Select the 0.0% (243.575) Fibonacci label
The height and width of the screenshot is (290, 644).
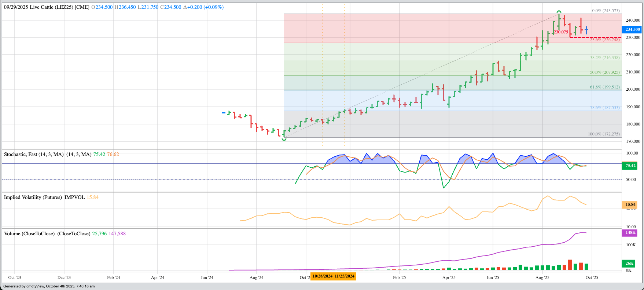pyautogui.click(x=606, y=11)
